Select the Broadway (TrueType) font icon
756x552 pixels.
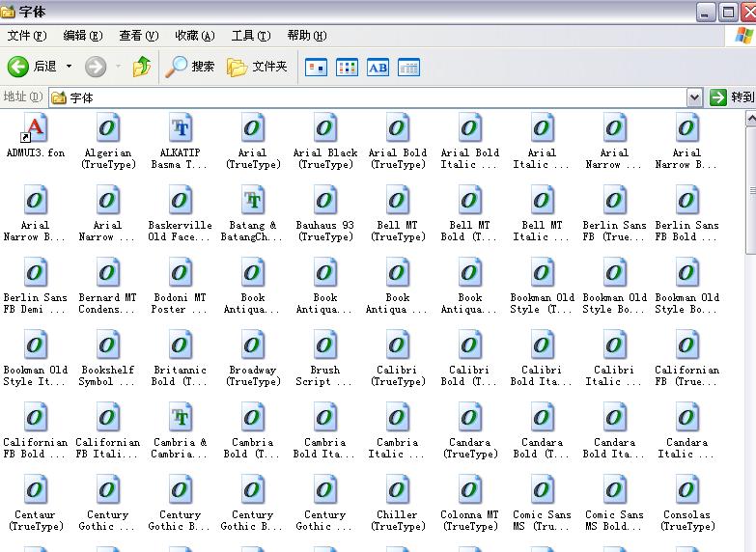253,345
